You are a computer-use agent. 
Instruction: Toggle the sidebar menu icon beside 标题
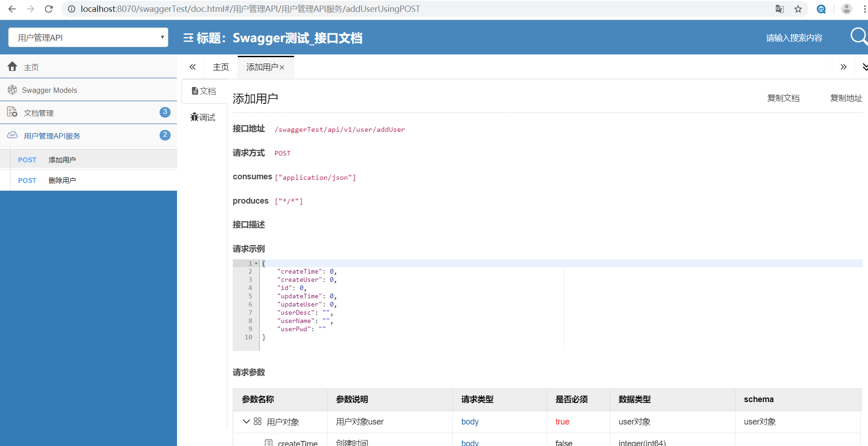[188, 38]
